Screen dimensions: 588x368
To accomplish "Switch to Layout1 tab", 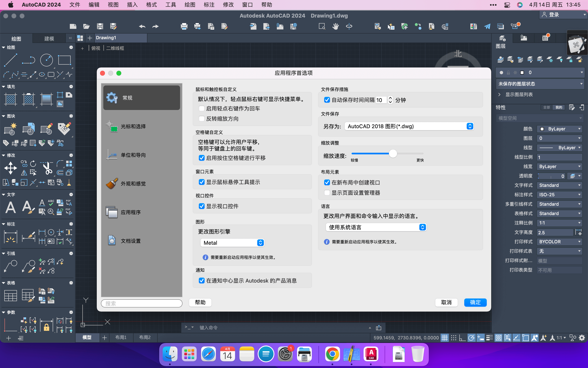I will [x=121, y=337].
